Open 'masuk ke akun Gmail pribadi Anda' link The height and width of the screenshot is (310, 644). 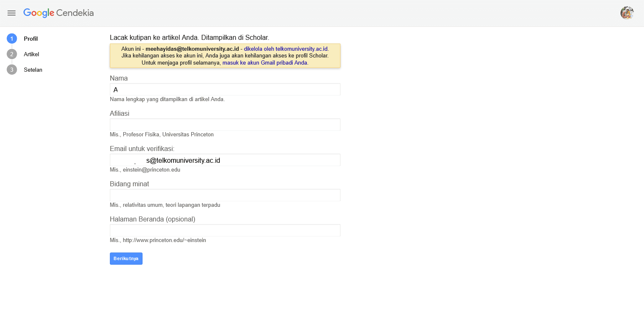point(265,63)
